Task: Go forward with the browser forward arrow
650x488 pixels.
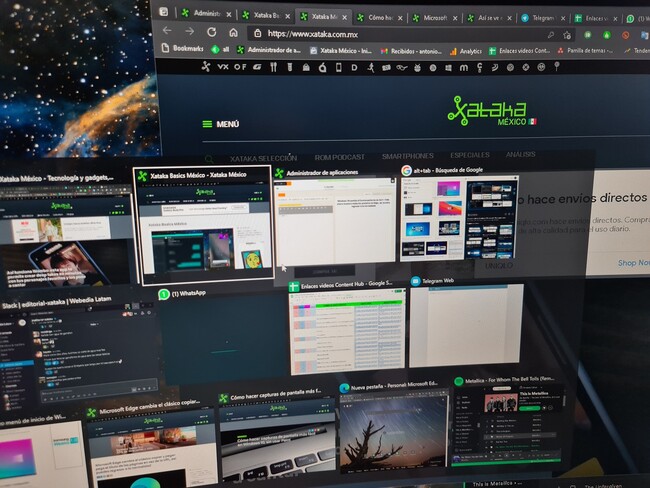Action: pos(189,31)
